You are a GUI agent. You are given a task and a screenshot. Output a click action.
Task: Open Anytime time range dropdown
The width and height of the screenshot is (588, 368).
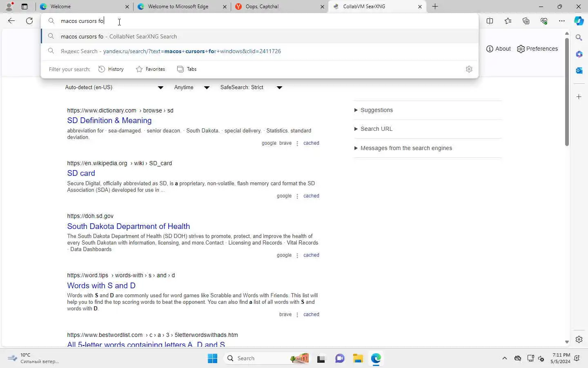192,87
